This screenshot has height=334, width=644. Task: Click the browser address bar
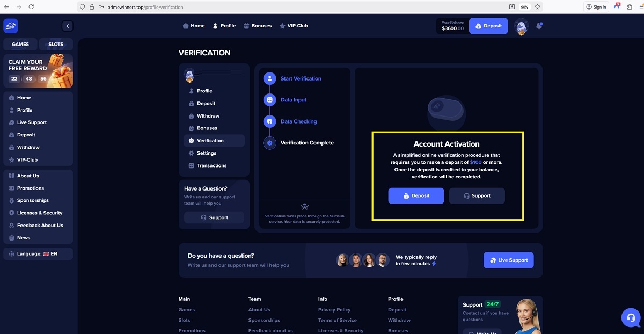pos(295,7)
